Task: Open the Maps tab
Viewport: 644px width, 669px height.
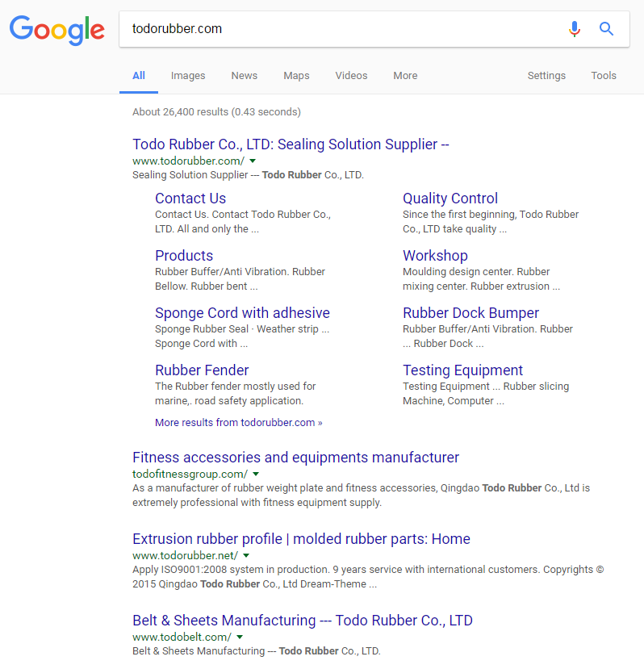Action: click(x=296, y=76)
